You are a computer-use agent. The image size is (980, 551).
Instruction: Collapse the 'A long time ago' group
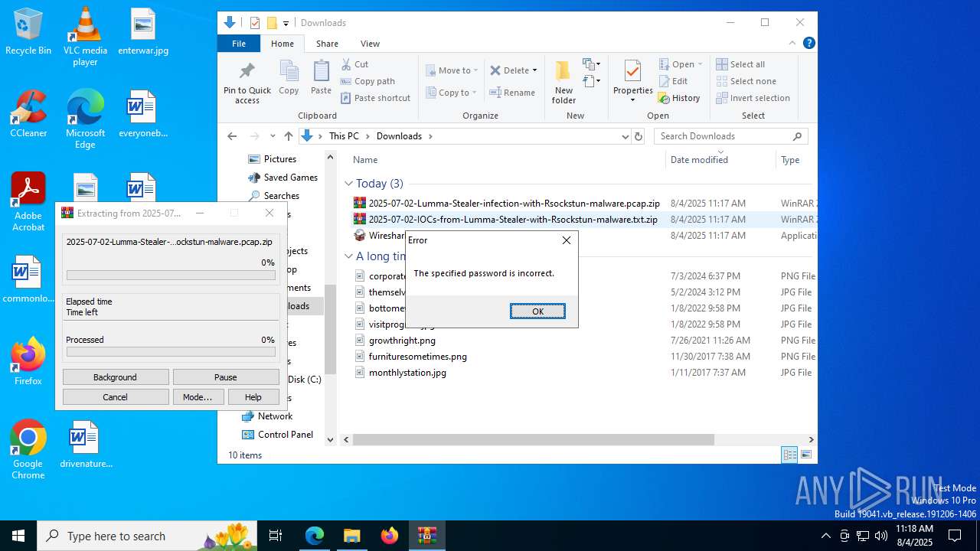tap(348, 256)
